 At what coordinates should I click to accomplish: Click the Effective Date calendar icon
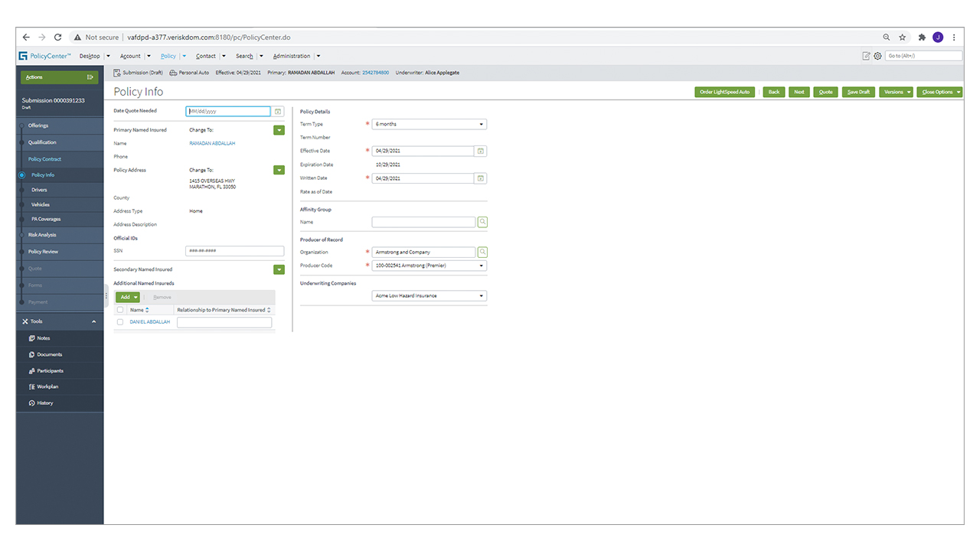[x=481, y=152]
